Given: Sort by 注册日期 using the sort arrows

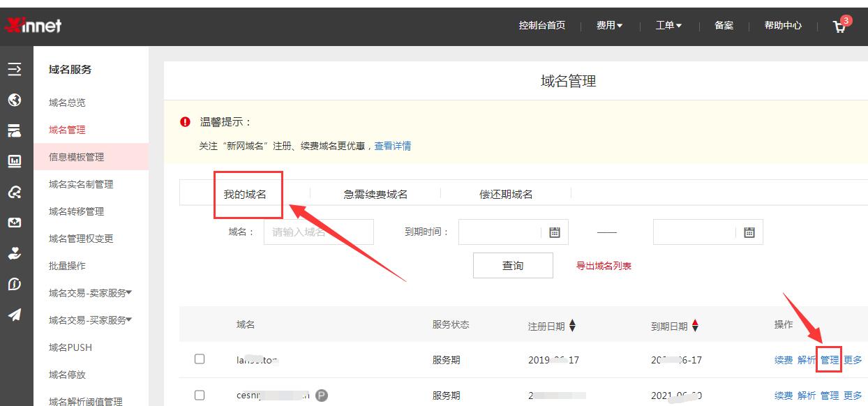Looking at the screenshot, I should (572, 326).
